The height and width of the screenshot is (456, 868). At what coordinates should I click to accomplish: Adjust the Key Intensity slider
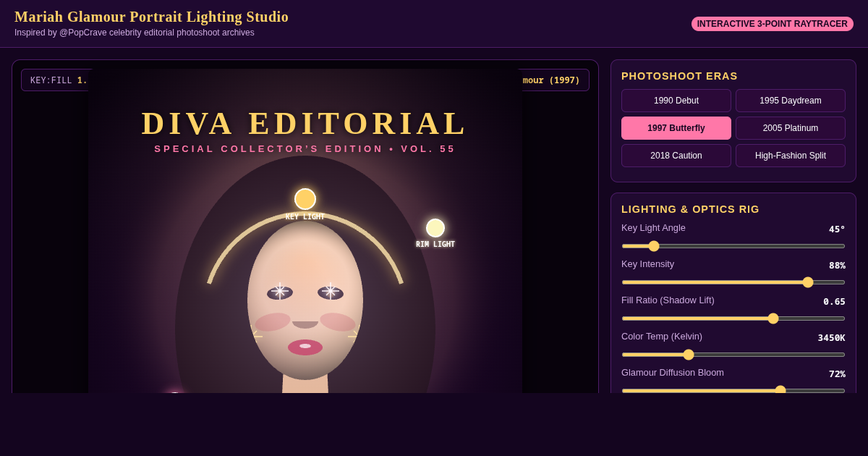click(x=733, y=282)
